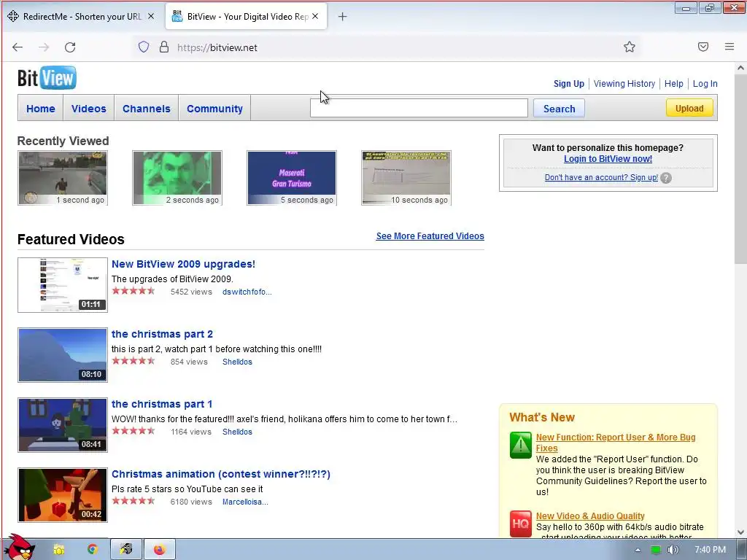Open a new browser tab

pyautogui.click(x=342, y=17)
